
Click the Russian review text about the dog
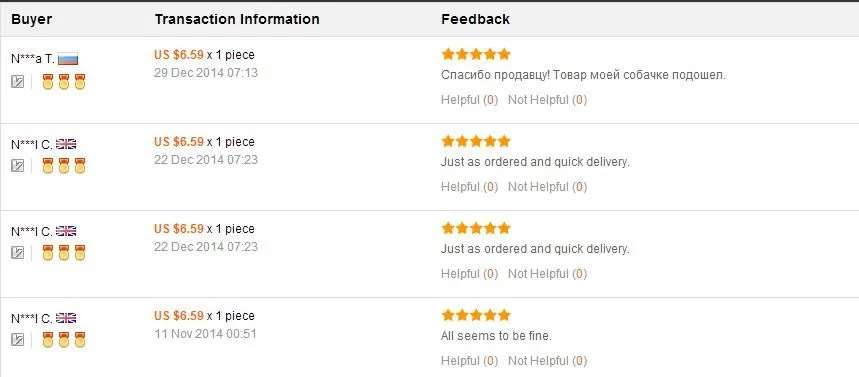pyautogui.click(x=583, y=76)
